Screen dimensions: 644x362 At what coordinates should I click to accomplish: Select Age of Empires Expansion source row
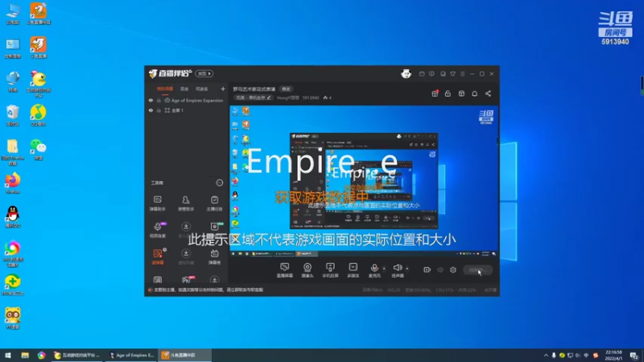coord(186,101)
